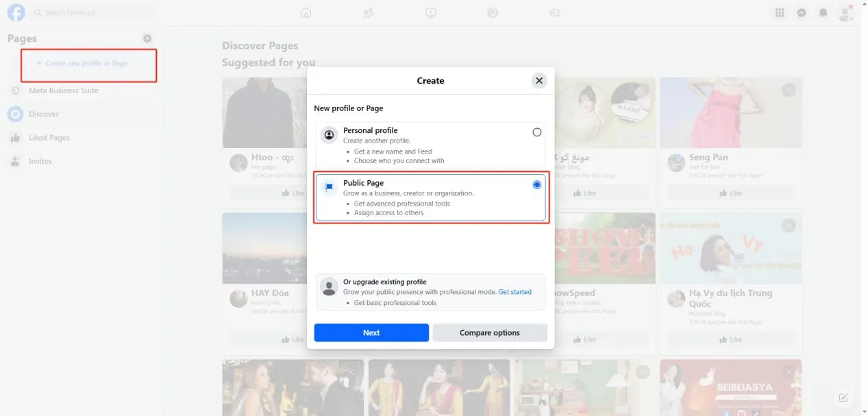868x416 pixels.
Task: Open the apps menu grid icon
Action: [x=780, y=12]
